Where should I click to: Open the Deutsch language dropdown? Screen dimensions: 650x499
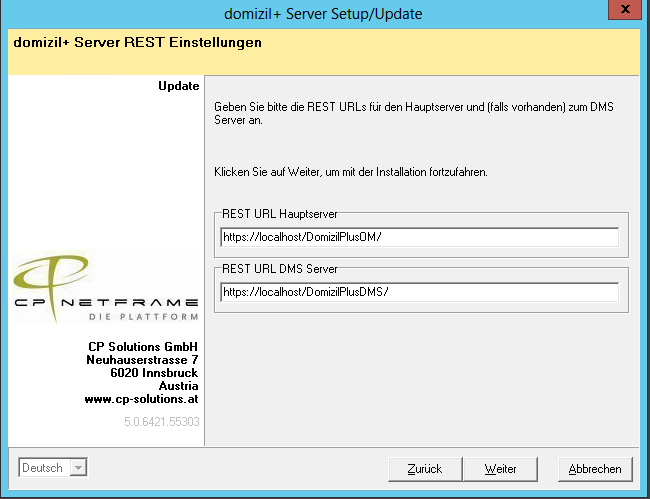(53, 468)
